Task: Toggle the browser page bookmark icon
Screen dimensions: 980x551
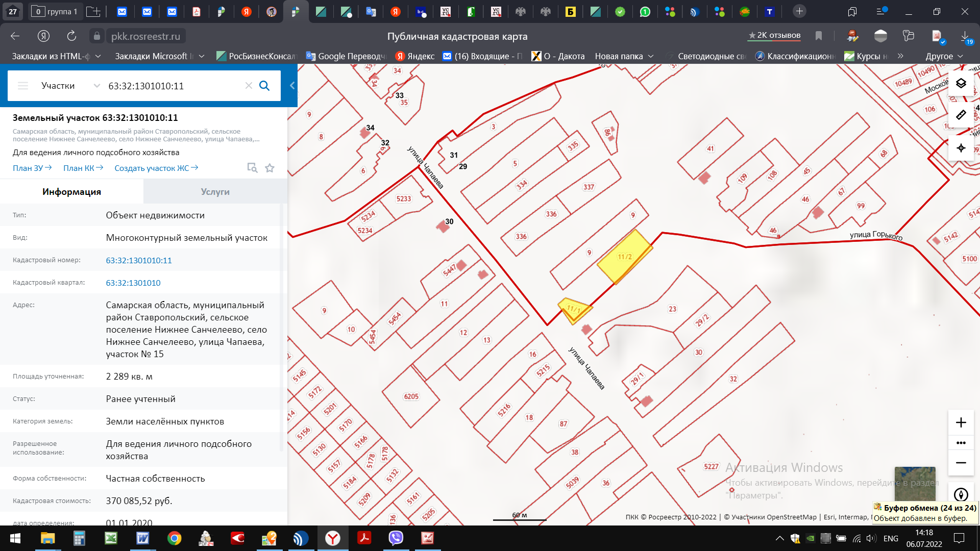Action: point(819,36)
